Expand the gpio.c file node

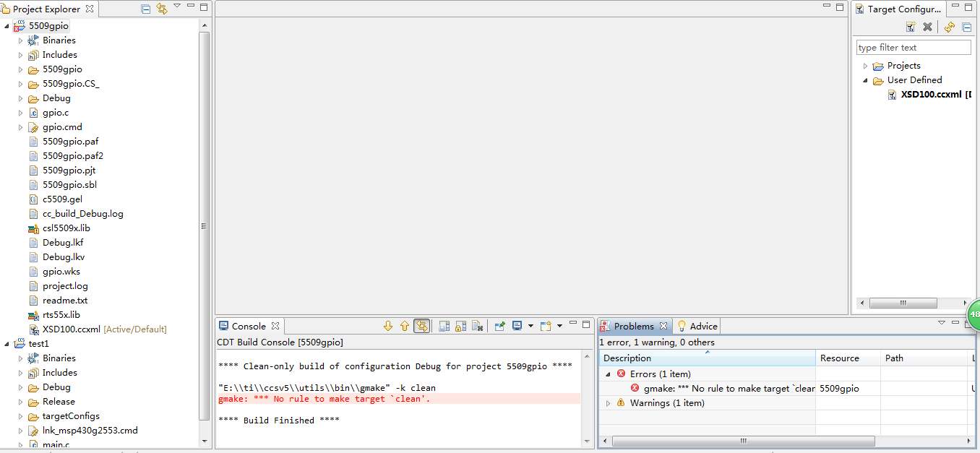click(x=20, y=113)
